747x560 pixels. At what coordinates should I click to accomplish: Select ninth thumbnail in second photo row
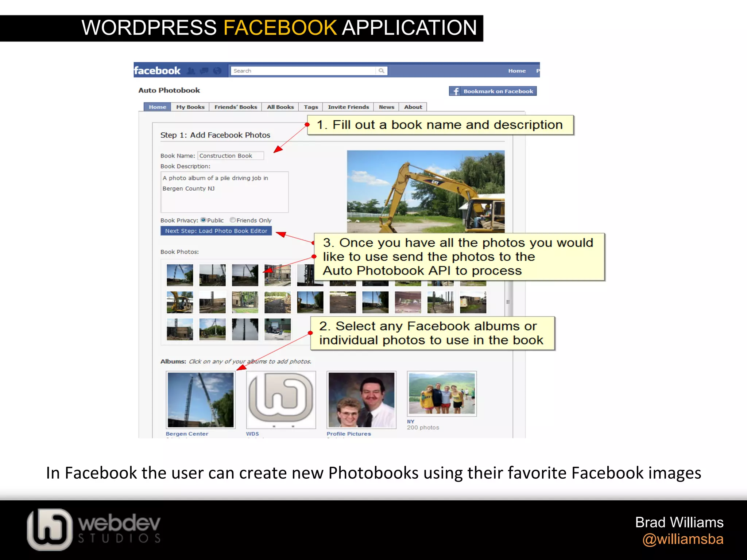tap(441, 302)
